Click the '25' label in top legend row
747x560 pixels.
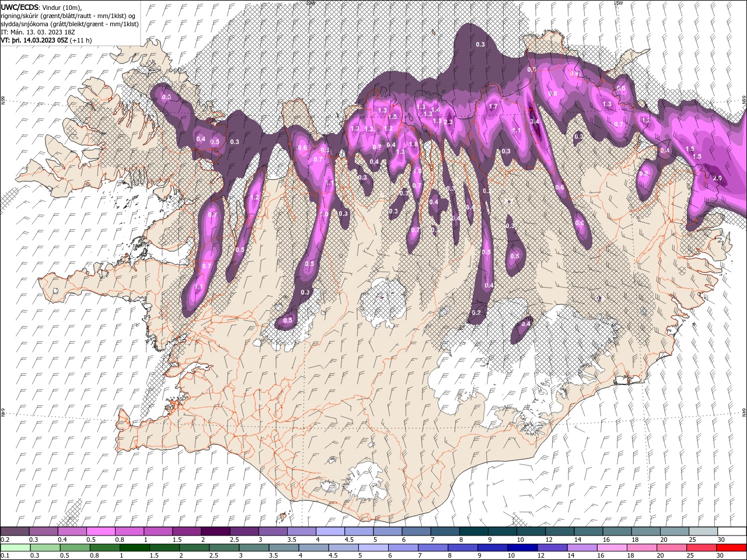coord(692,540)
